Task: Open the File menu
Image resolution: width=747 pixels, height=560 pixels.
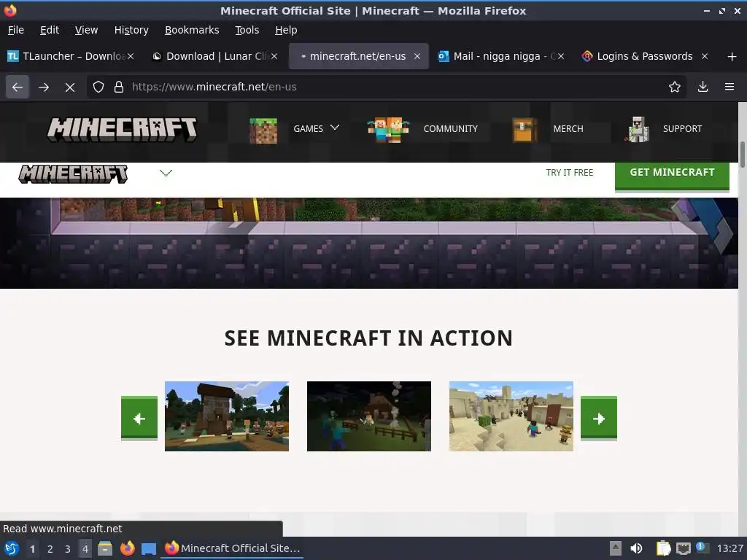Action: coord(16,30)
